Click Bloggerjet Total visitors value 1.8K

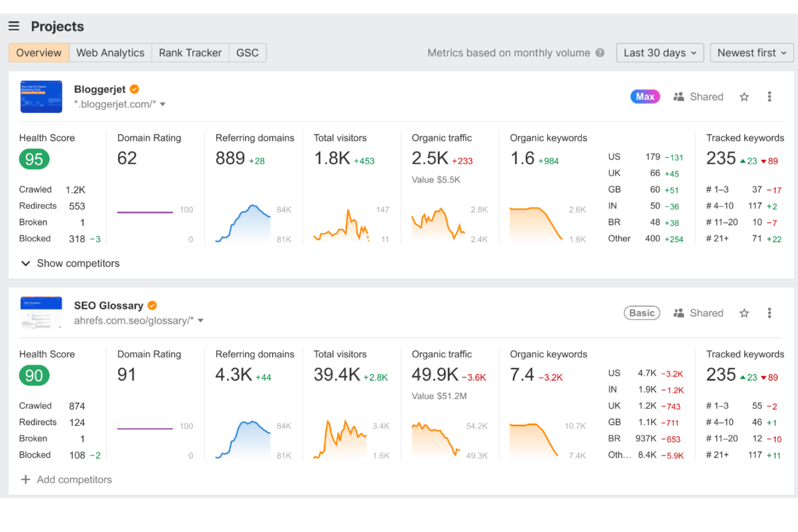[332, 158]
